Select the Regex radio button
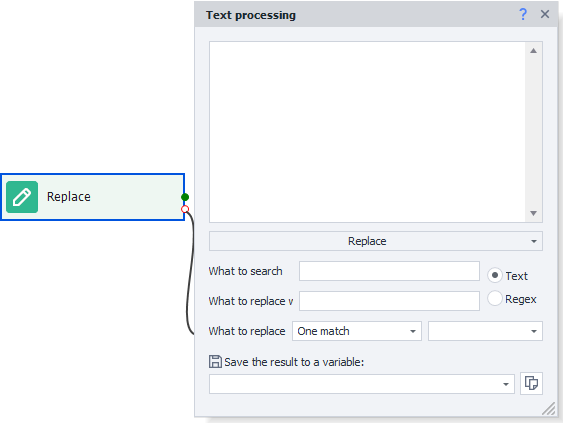 [495, 298]
